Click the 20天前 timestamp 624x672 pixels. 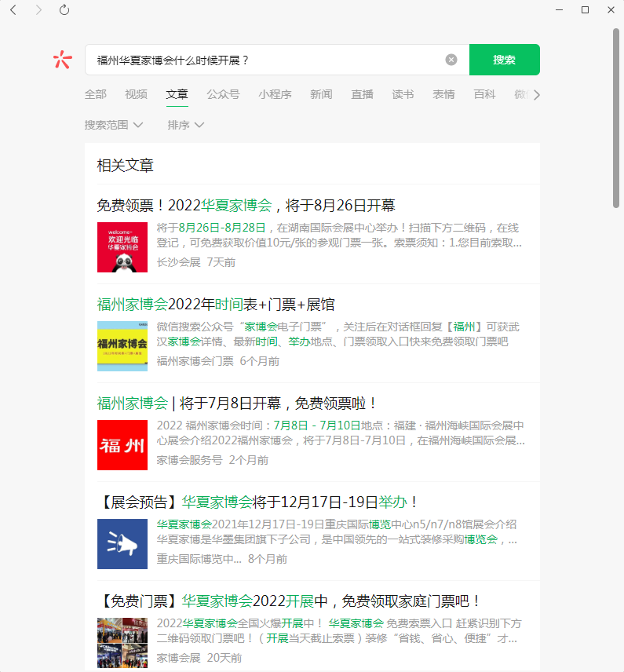[224, 658]
